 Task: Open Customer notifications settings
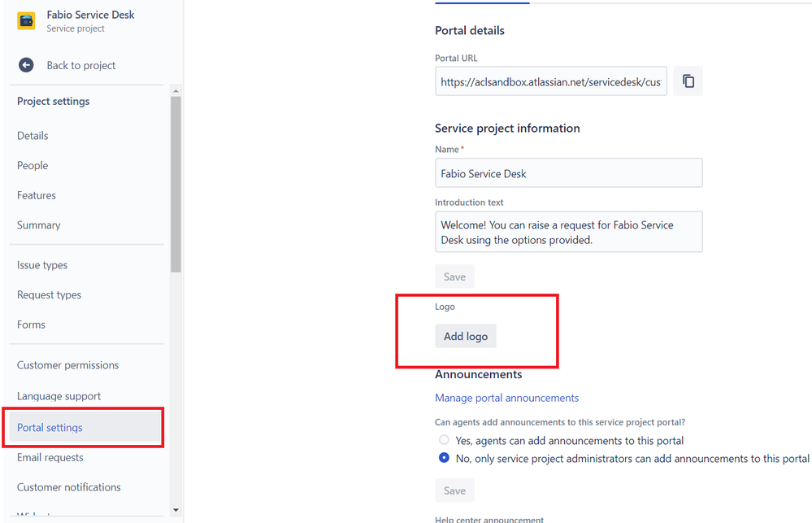(69, 487)
